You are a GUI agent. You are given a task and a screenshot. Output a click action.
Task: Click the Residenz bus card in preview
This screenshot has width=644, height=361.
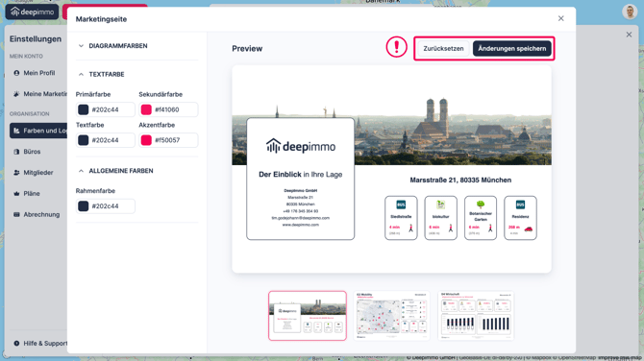pos(520,218)
